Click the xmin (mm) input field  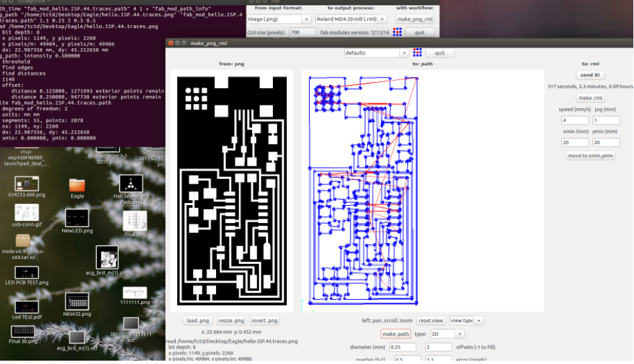pos(574,143)
